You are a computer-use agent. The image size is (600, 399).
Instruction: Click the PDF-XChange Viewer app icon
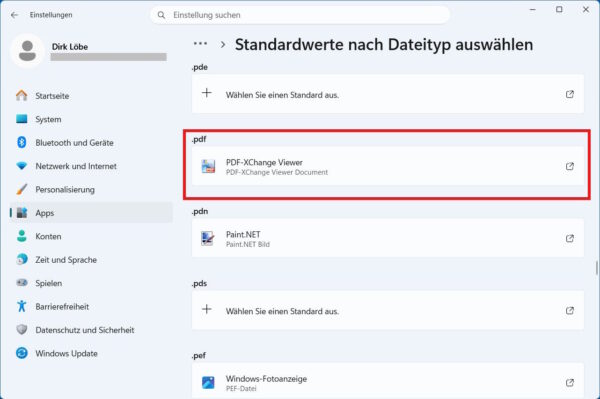208,166
